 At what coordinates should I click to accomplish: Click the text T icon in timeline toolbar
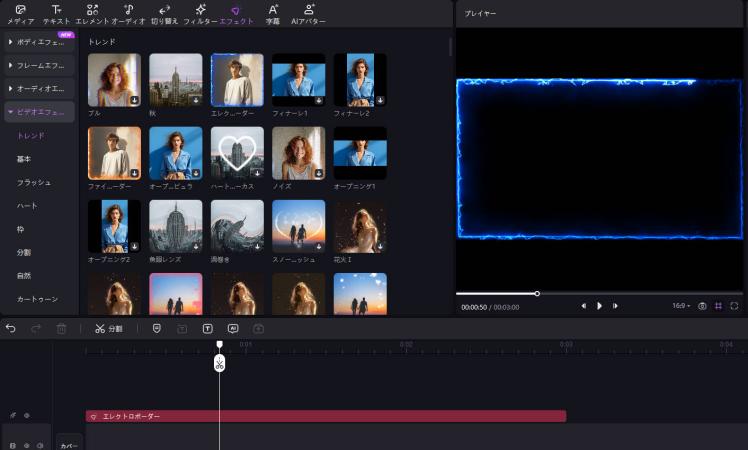coord(207,328)
